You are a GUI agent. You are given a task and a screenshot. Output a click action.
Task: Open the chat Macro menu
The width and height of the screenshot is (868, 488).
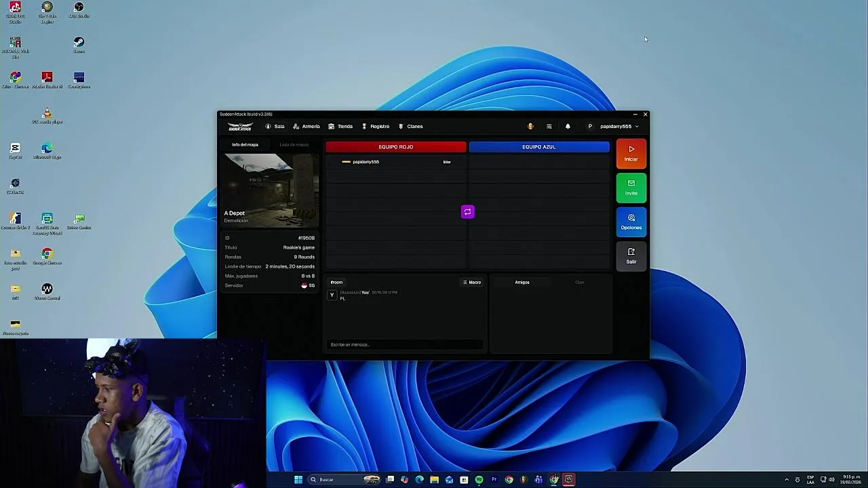point(472,282)
